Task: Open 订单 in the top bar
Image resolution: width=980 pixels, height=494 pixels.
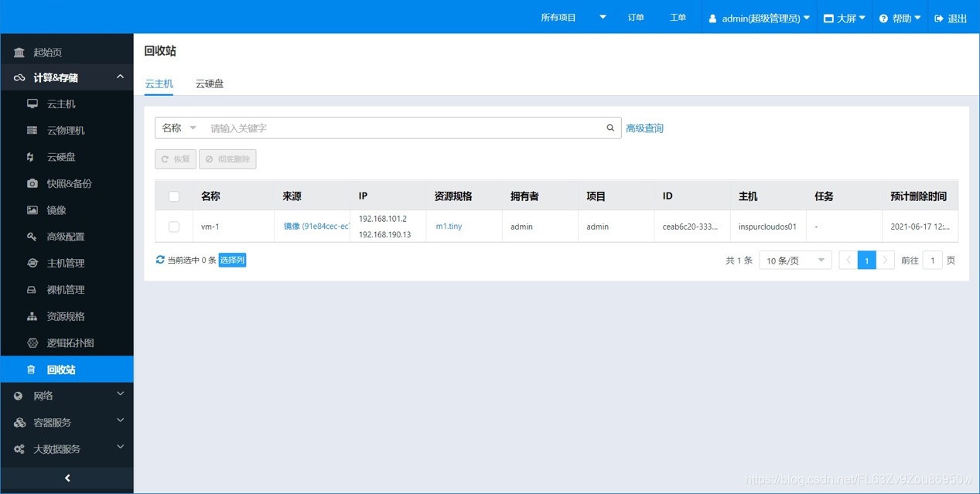Action: pyautogui.click(x=636, y=18)
